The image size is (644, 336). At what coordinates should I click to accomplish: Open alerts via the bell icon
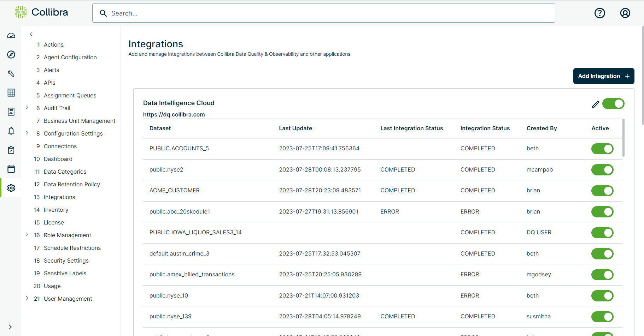coord(11,131)
